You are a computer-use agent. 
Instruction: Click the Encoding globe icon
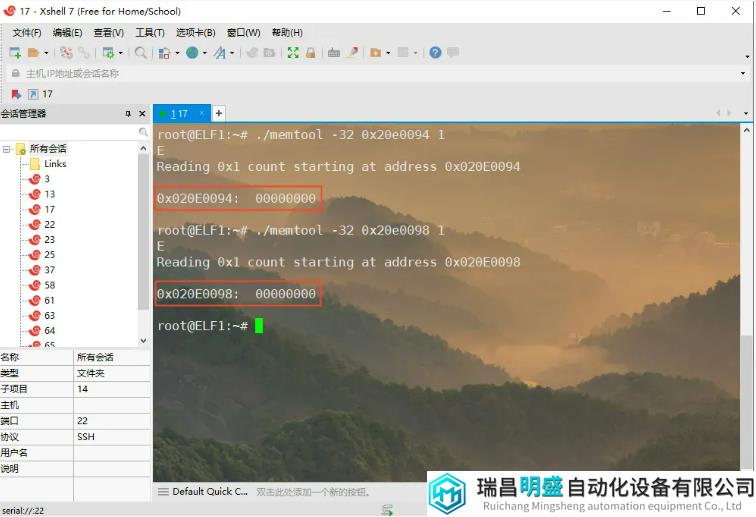click(x=192, y=53)
